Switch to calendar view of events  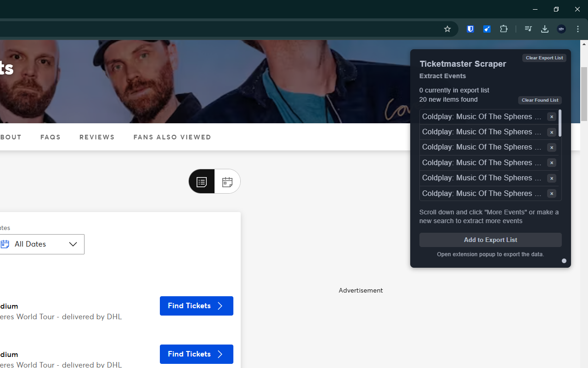point(227,181)
